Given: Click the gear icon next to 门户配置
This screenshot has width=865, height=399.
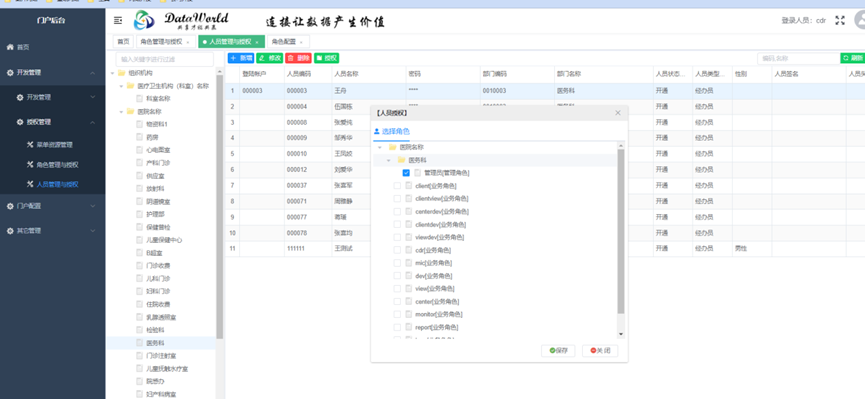Looking at the screenshot, I should [x=10, y=206].
